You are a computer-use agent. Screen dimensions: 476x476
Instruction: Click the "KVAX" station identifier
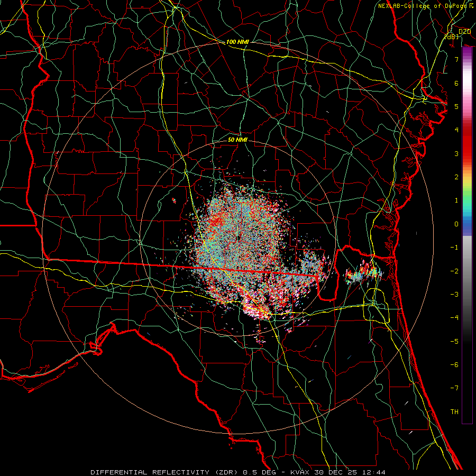pos(300,472)
